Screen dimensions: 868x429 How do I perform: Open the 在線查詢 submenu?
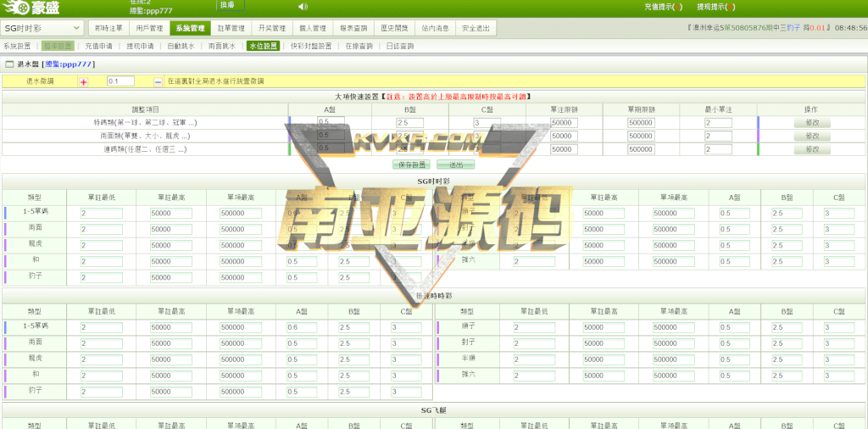click(x=359, y=46)
